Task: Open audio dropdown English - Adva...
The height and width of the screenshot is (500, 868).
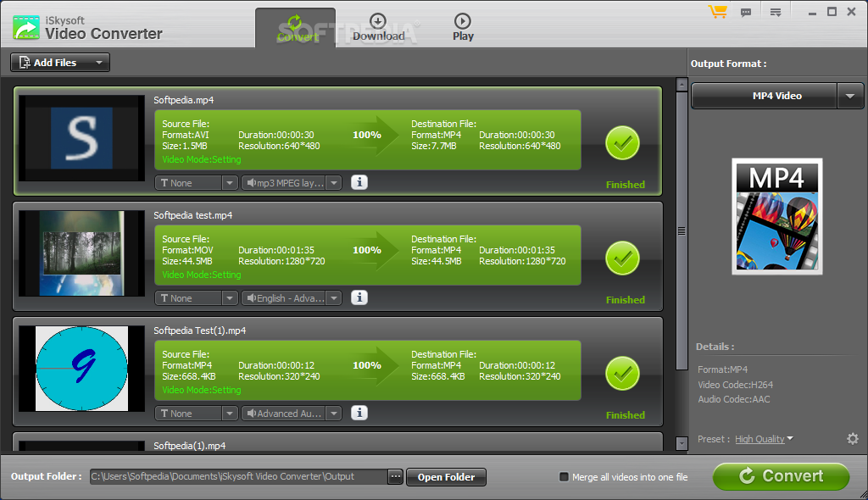Action: [334, 298]
